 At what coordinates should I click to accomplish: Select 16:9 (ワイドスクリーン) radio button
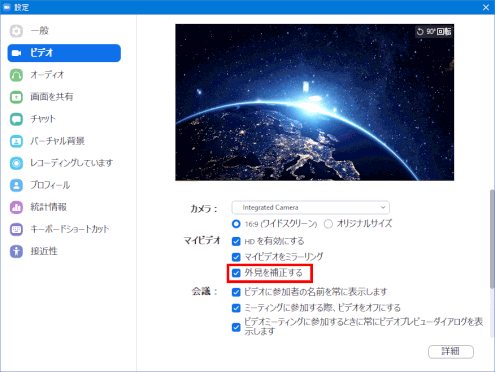[x=236, y=224]
